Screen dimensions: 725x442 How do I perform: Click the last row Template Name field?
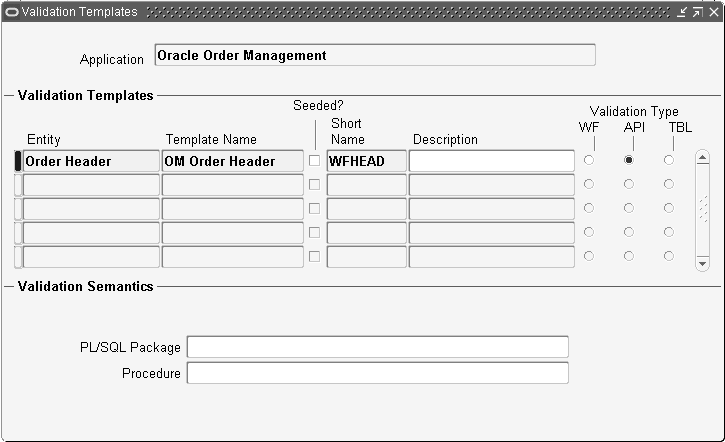[233, 257]
